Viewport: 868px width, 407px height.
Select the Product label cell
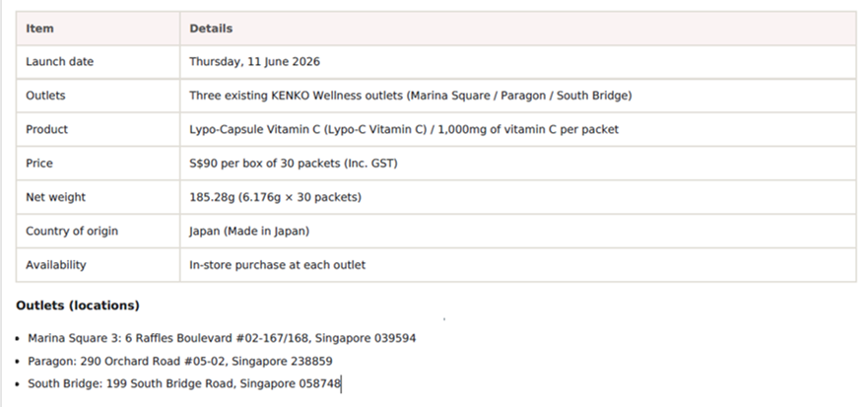[x=98, y=129]
